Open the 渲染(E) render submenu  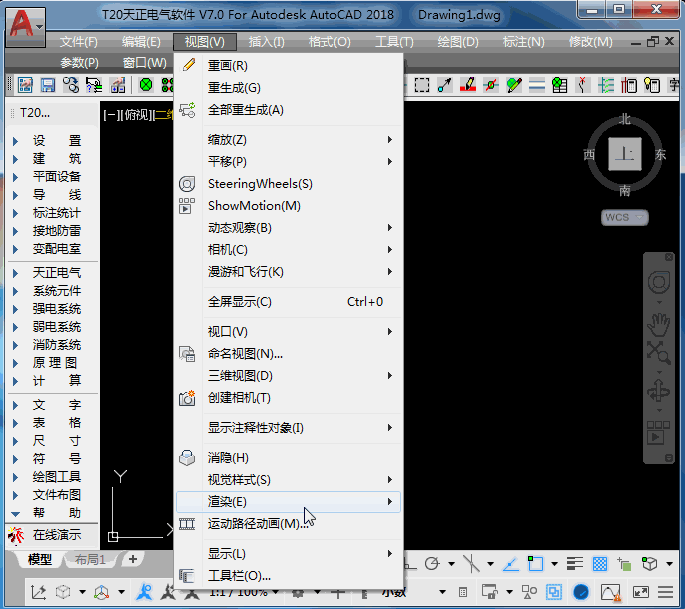[288, 502]
